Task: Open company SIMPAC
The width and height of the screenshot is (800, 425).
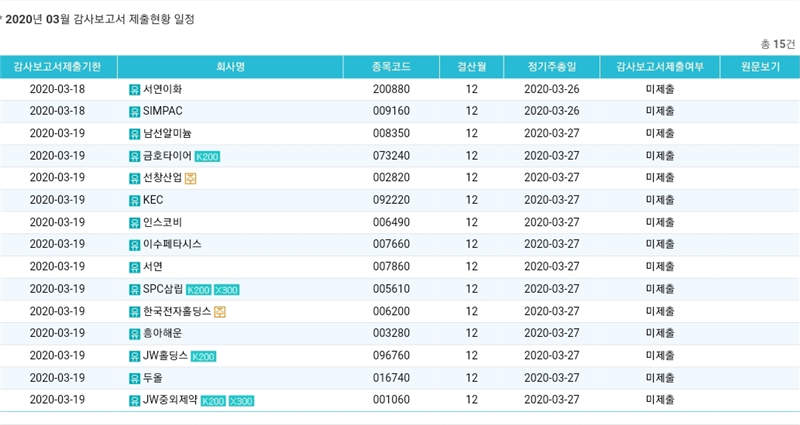Action: pyautogui.click(x=162, y=111)
